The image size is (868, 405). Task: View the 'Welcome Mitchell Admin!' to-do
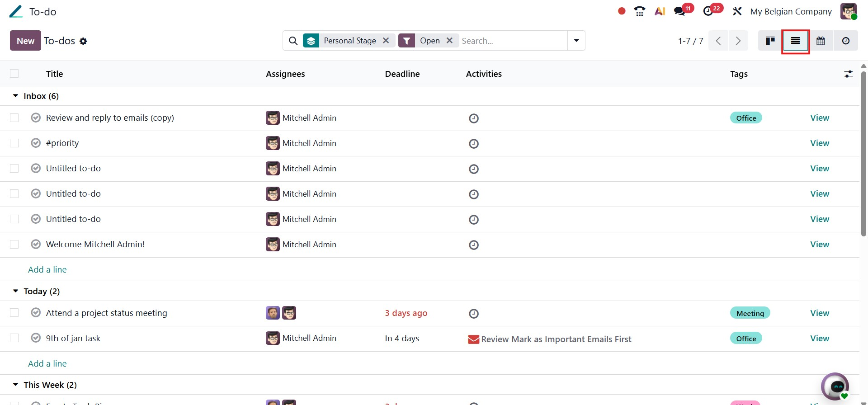pyautogui.click(x=820, y=245)
